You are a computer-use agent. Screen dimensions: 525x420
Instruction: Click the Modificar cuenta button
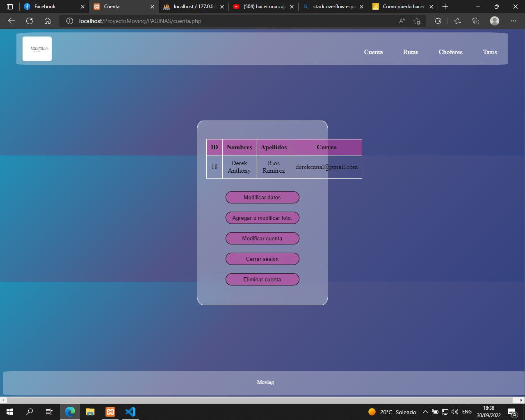click(x=262, y=238)
